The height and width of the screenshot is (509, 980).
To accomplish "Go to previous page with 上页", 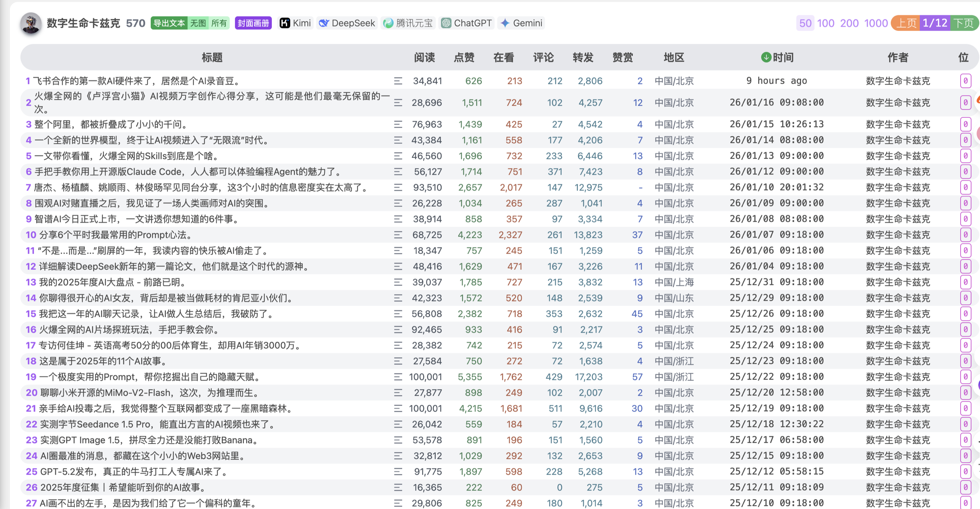I will [906, 23].
